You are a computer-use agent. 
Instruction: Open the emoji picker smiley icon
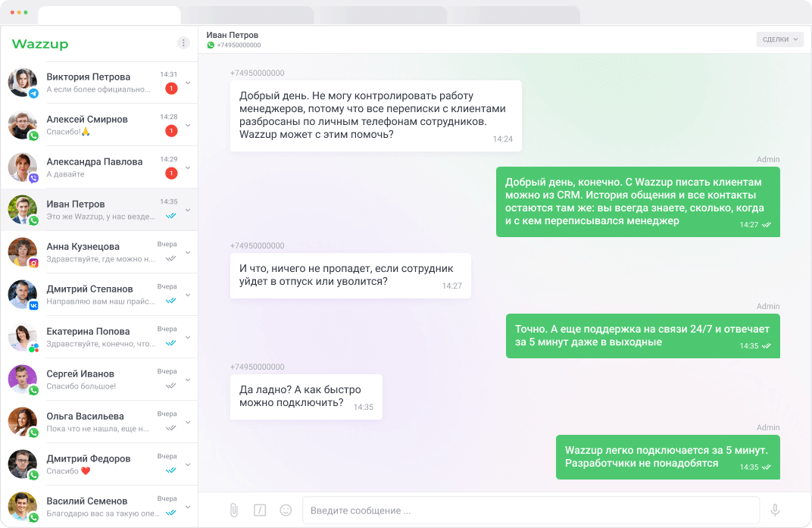tap(286, 511)
